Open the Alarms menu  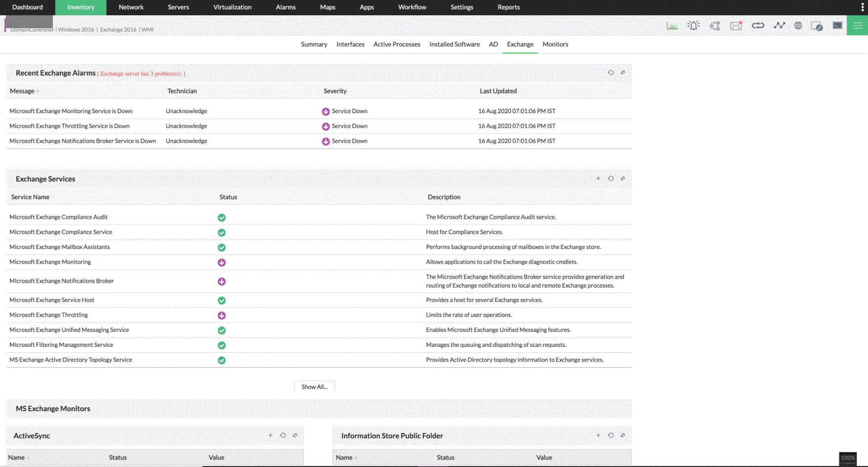coord(286,7)
